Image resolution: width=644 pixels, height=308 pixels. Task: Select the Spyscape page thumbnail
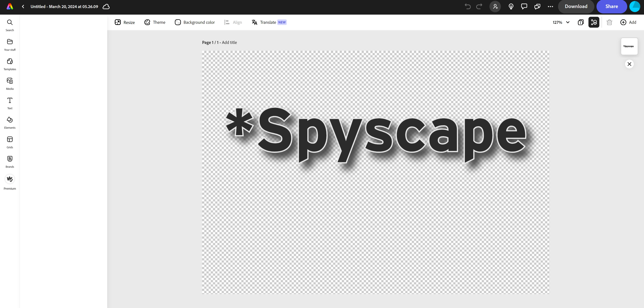click(629, 46)
